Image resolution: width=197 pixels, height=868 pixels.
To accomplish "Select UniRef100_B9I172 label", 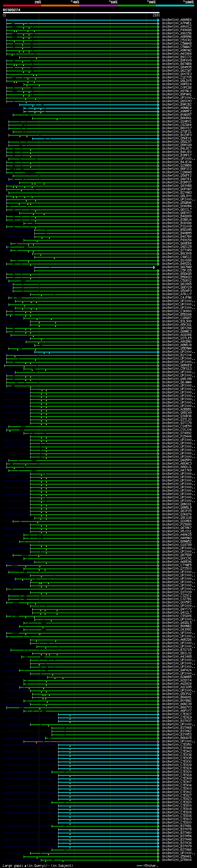I will pos(176,57).
